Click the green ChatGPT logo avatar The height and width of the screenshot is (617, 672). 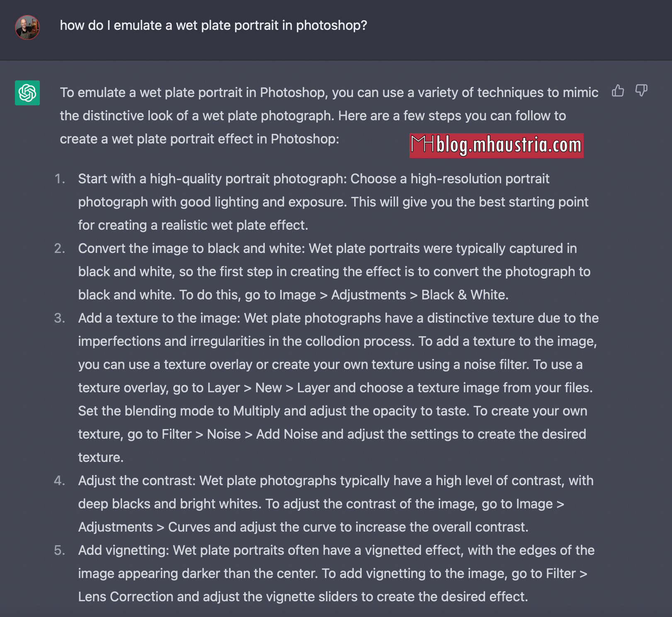click(x=27, y=93)
